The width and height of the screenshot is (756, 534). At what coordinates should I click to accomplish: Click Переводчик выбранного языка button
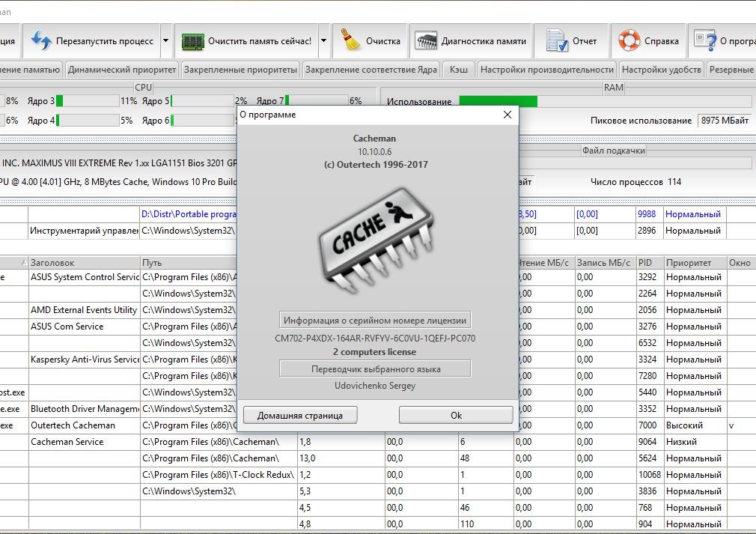[374, 369]
